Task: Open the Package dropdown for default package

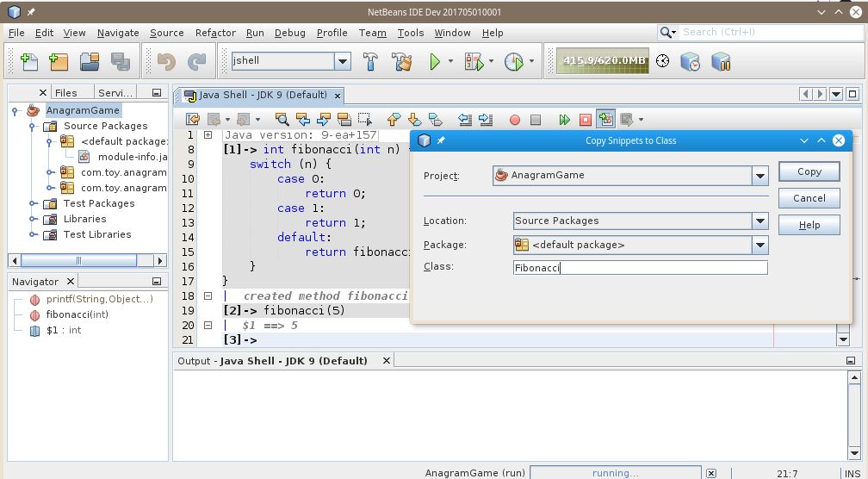Action: tap(759, 246)
